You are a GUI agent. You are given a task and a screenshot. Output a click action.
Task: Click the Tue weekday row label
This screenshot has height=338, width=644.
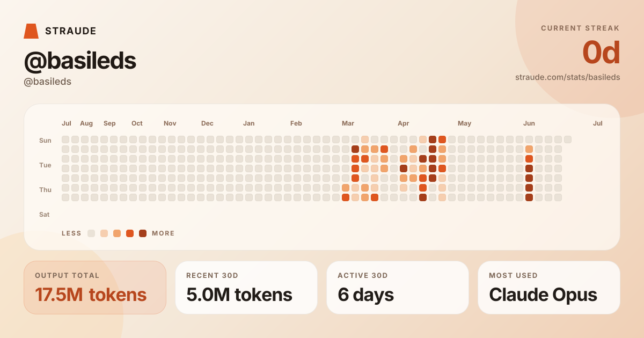(x=45, y=165)
